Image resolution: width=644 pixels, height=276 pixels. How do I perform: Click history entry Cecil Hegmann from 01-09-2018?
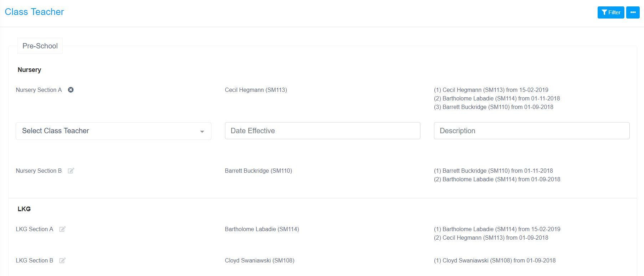point(491,238)
